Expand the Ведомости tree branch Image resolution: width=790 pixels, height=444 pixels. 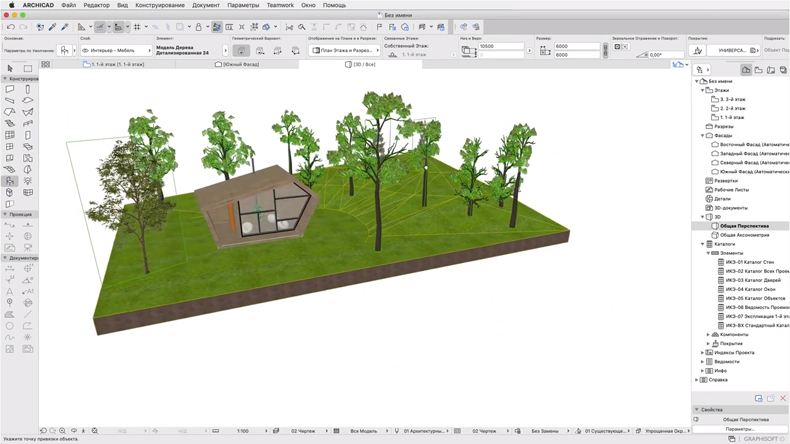[x=702, y=362]
